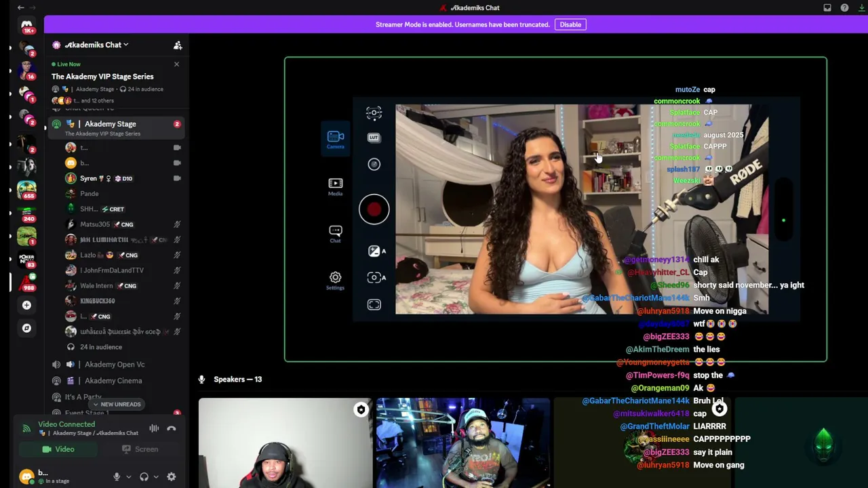Screen dimensions: 868x488
Task: Join the Akademy Open Vc channel
Action: 115,365
